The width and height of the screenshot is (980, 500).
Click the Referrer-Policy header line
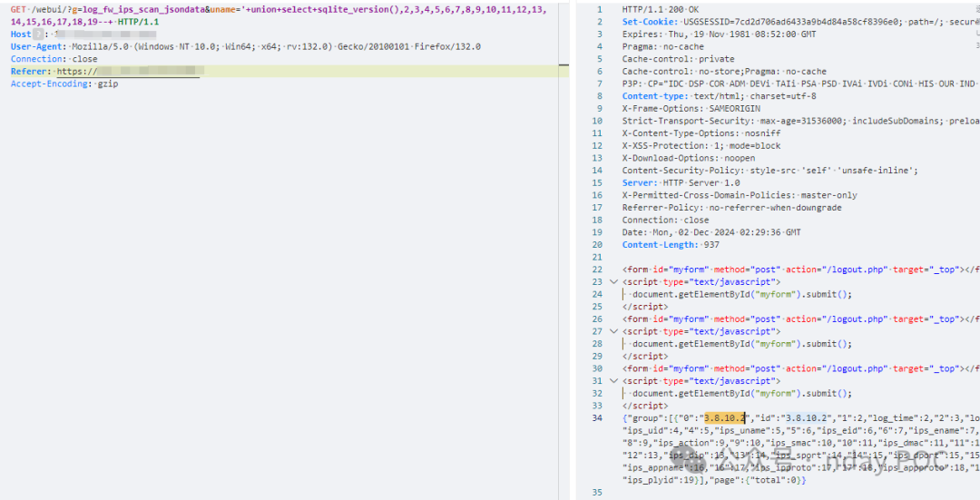pyautogui.click(x=732, y=208)
